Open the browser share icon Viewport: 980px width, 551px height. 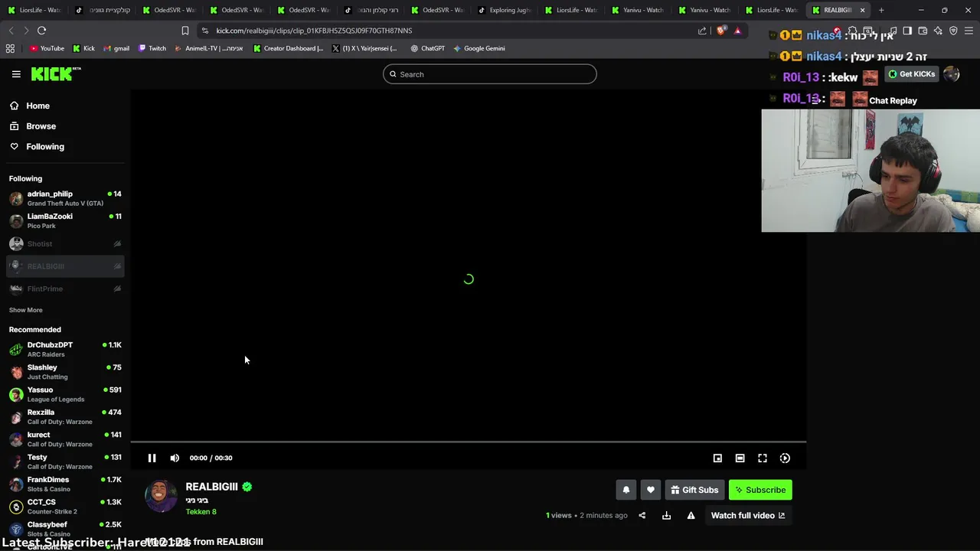coord(702,31)
